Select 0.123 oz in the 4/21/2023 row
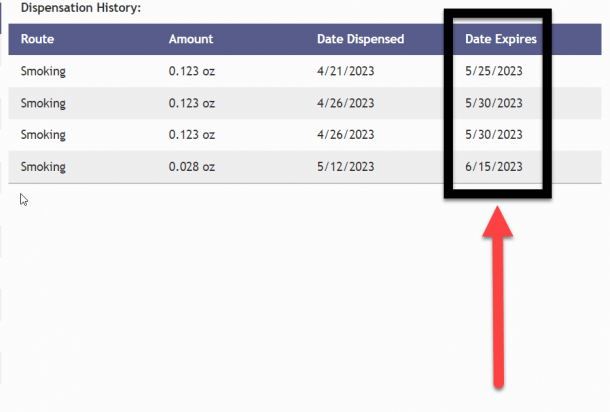This screenshot has height=412, width=610. tap(192, 71)
